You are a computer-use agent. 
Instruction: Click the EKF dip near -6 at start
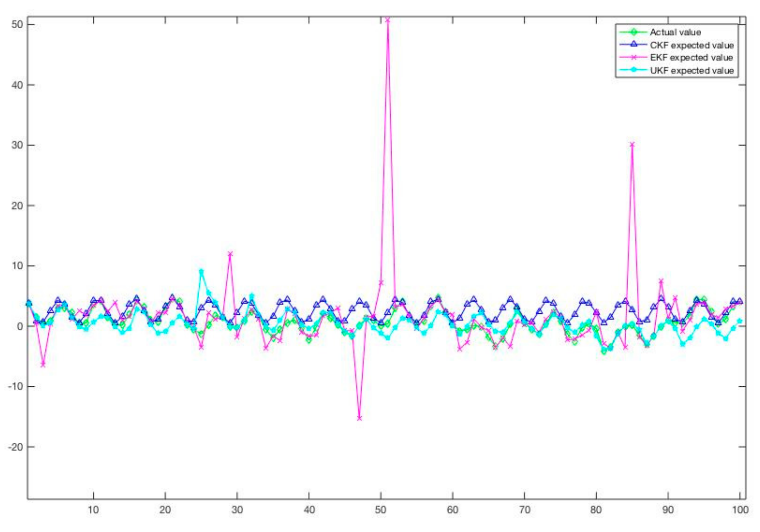tap(43, 365)
